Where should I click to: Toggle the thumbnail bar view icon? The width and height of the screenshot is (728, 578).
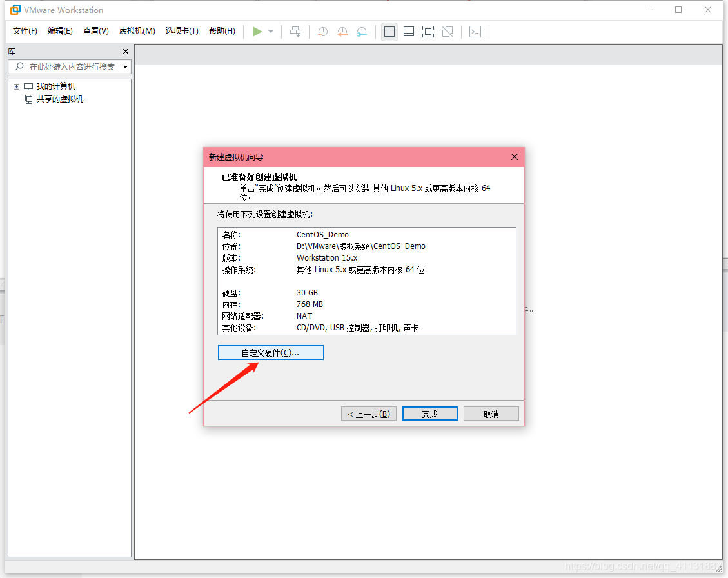tap(409, 32)
